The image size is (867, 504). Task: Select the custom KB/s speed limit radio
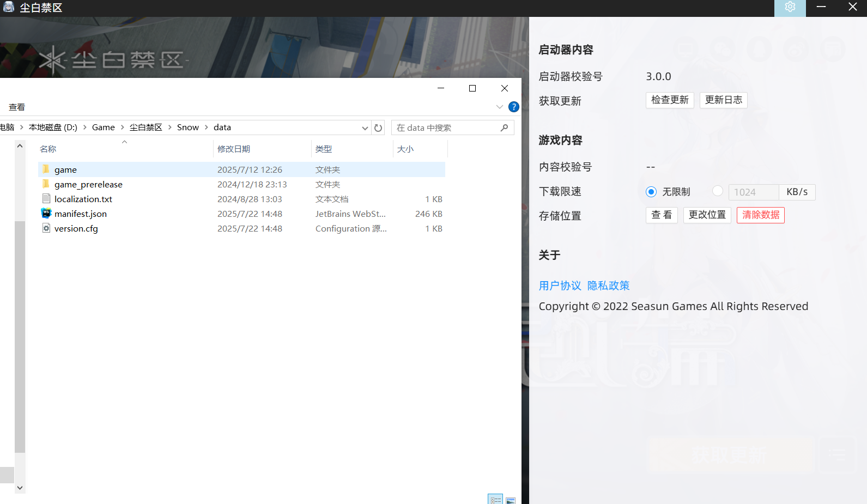tap(718, 191)
